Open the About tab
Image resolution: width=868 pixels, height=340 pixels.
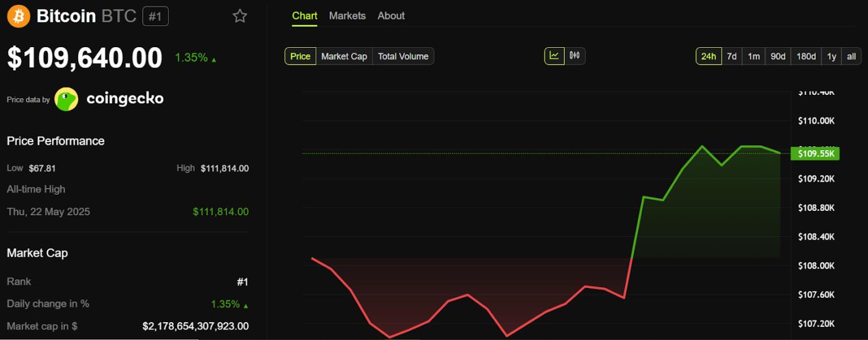(391, 16)
